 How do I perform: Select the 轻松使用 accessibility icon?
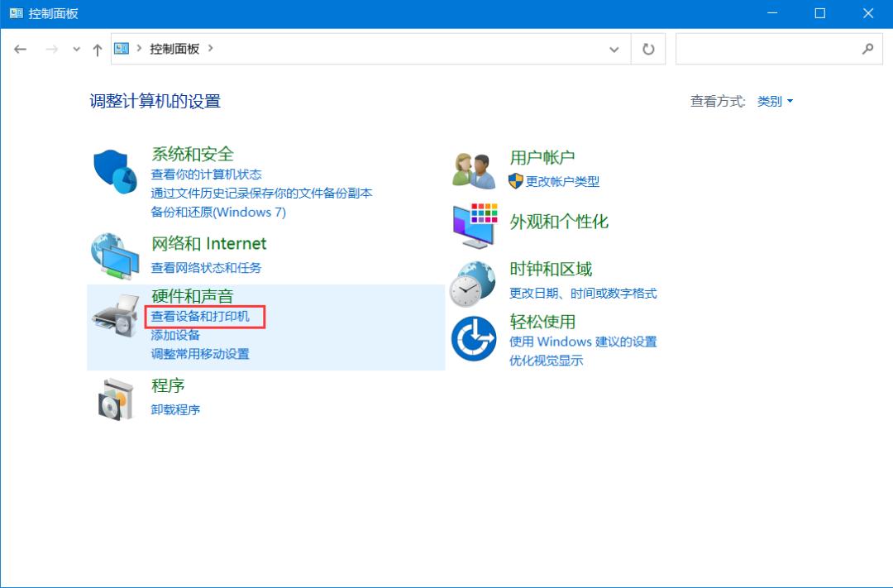click(x=473, y=339)
